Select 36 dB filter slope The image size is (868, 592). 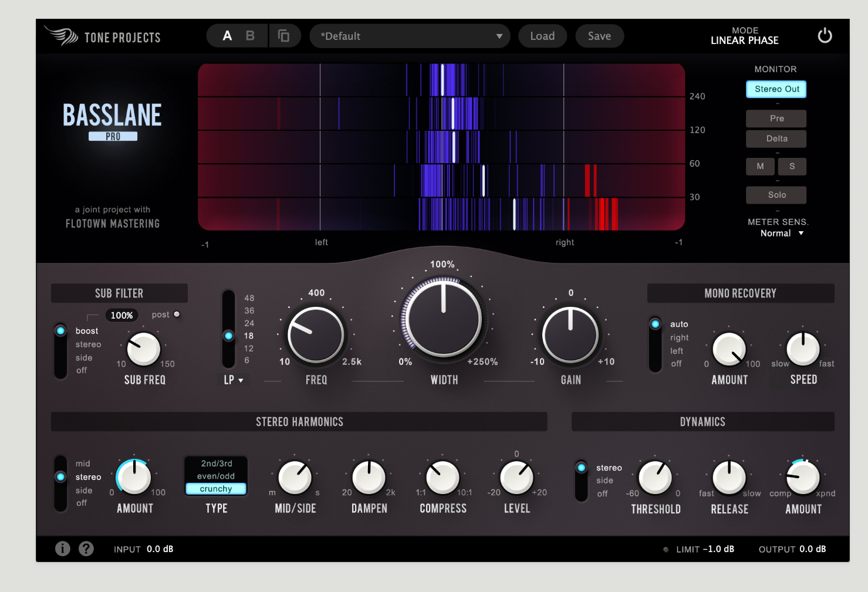click(x=249, y=310)
